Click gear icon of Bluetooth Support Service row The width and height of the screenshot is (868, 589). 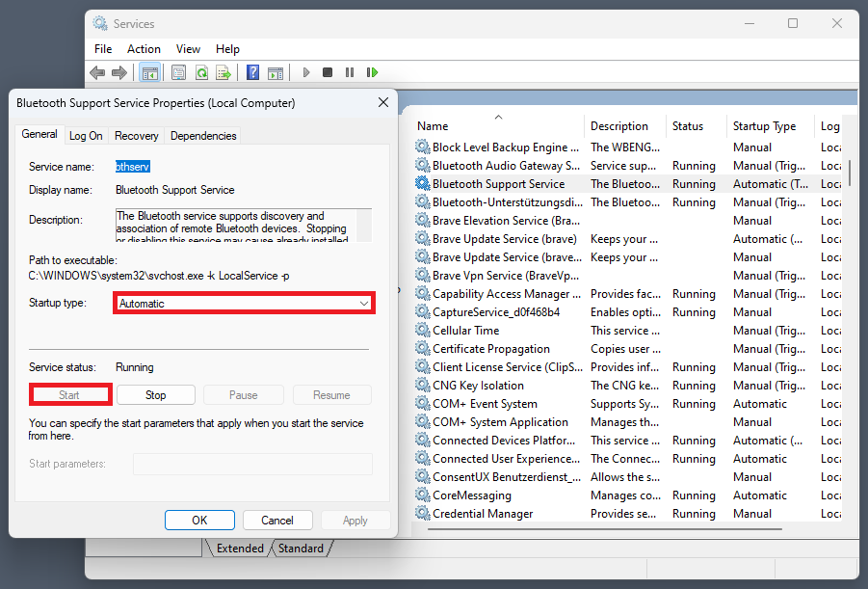click(422, 183)
